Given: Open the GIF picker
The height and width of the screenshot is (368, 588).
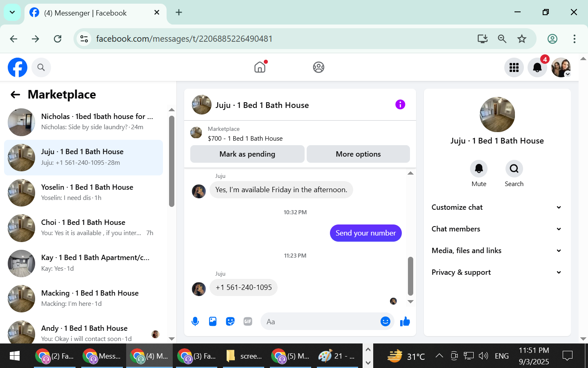Looking at the screenshot, I should [x=248, y=322].
